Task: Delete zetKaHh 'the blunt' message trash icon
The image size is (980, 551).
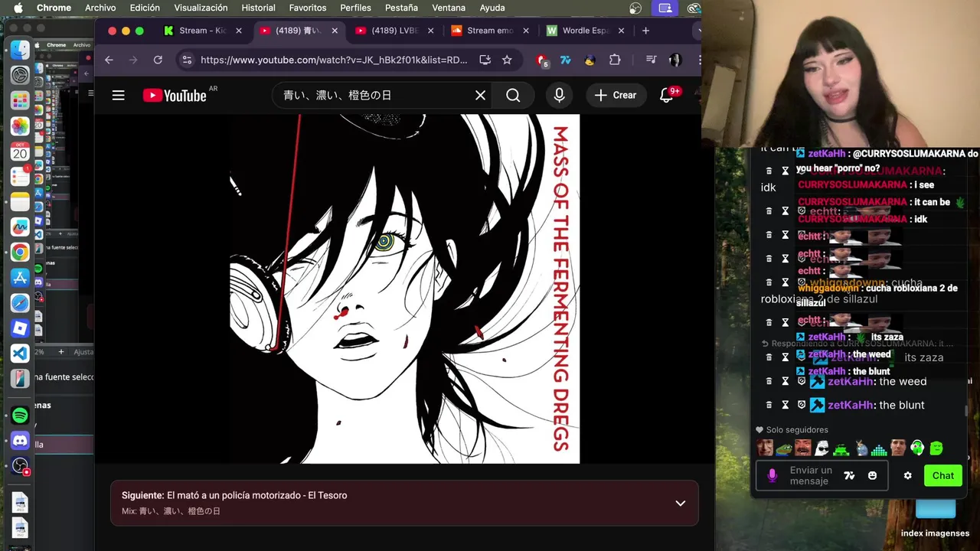Action: [769, 405]
